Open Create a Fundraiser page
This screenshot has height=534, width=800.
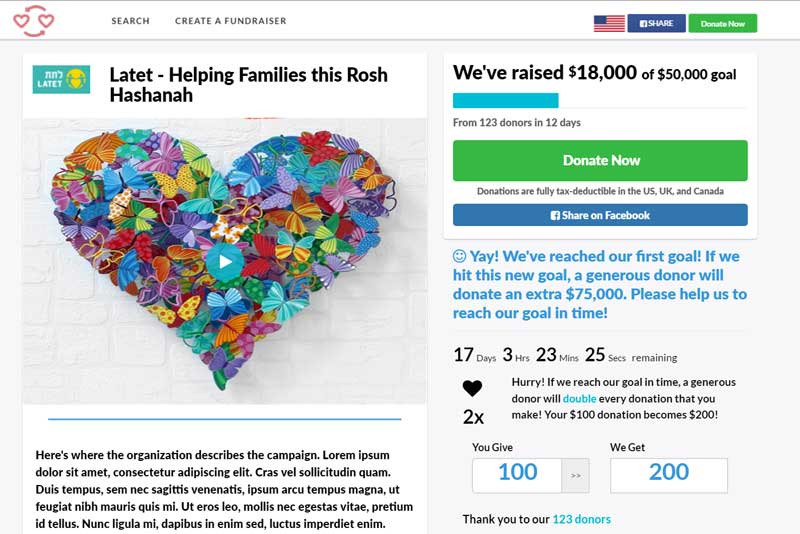click(x=230, y=21)
